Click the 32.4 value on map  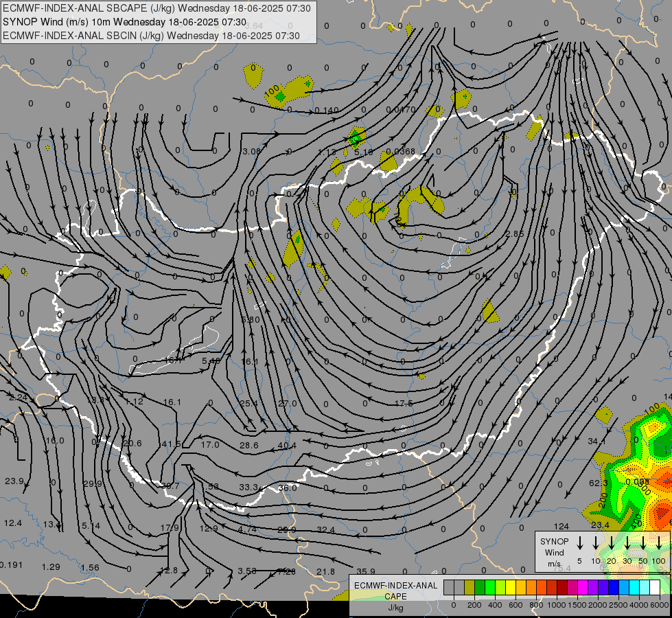click(x=326, y=529)
